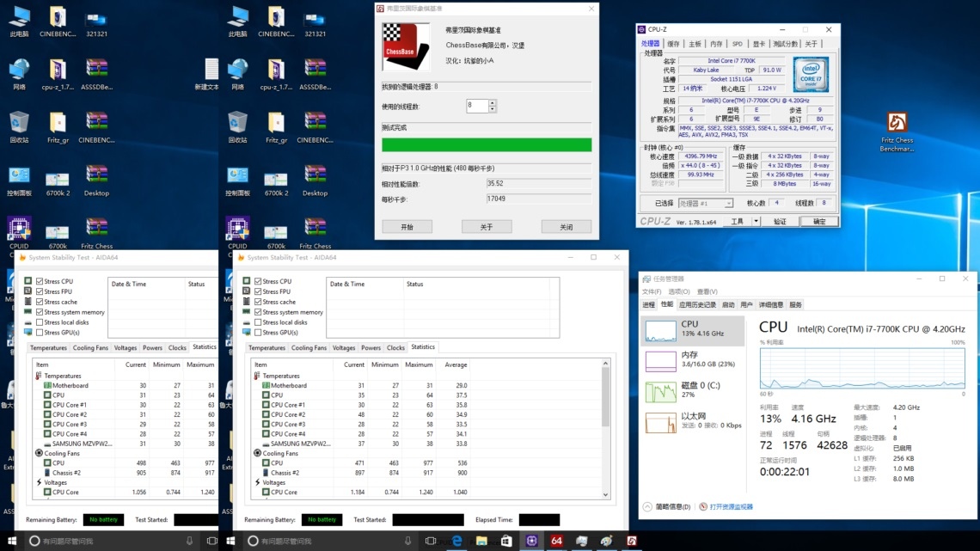Enable the Stress GPU(s) checkbox
The width and height of the screenshot is (980, 551).
pyautogui.click(x=257, y=333)
